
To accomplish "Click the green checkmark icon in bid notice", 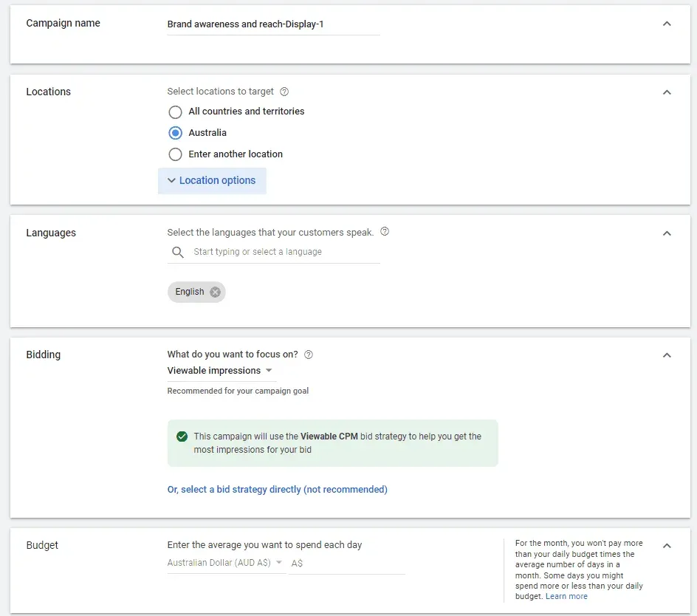I will click(182, 437).
